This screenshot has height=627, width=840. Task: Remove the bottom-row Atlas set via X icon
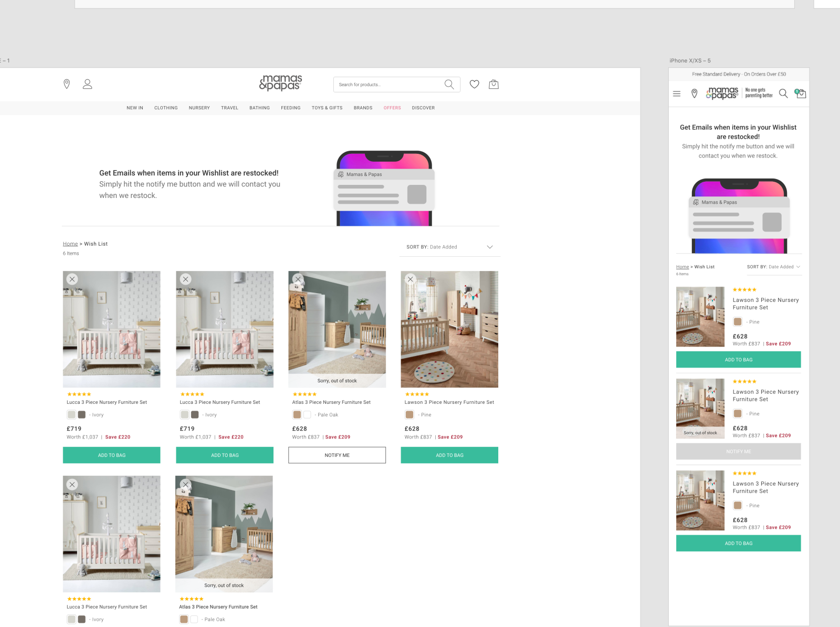[185, 485]
